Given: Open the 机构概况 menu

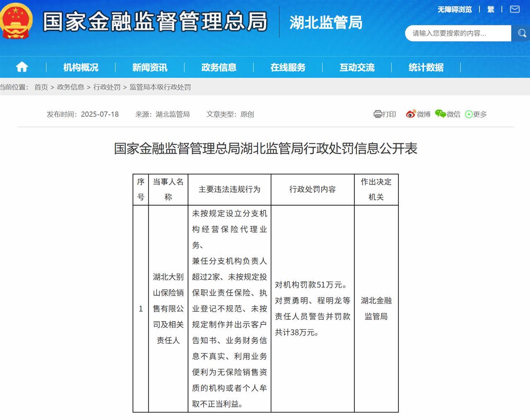Looking at the screenshot, I should tap(81, 67).
